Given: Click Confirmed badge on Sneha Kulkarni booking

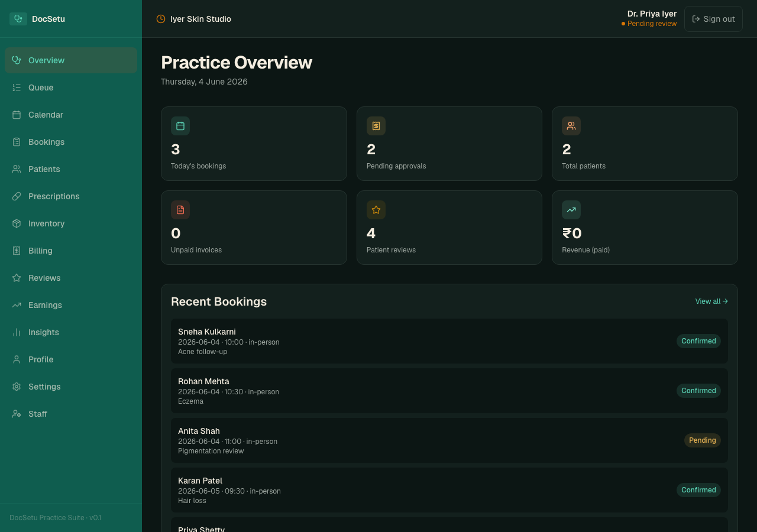Looking at the screenshot, I should pyautogui.click(x=698, y=341).
